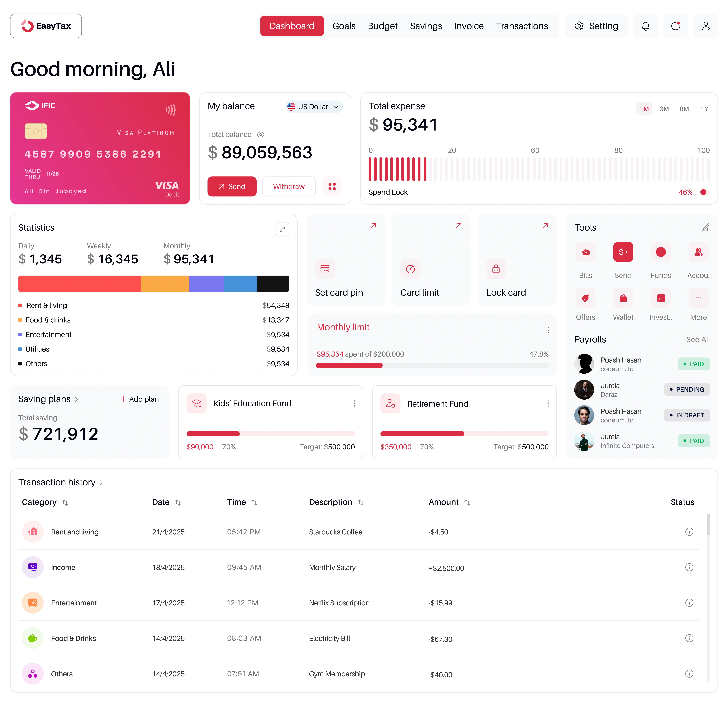Click the red Send button

[232, 186]
